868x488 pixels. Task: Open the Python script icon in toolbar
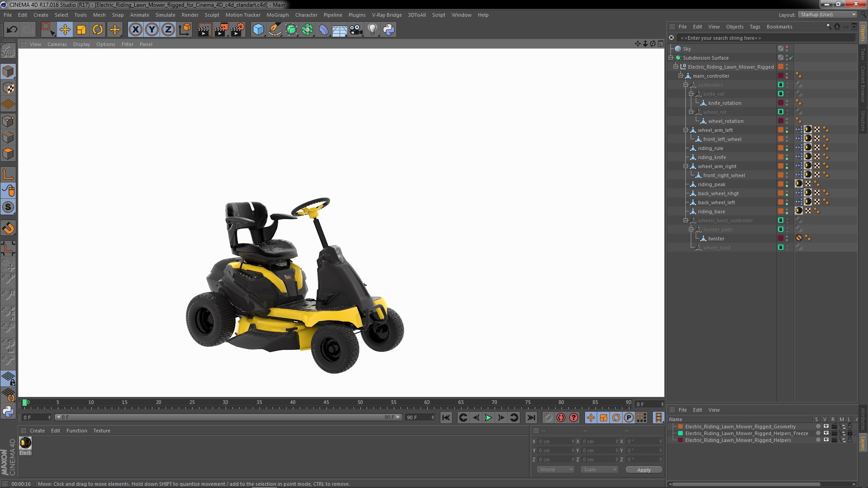coord(389,30)
